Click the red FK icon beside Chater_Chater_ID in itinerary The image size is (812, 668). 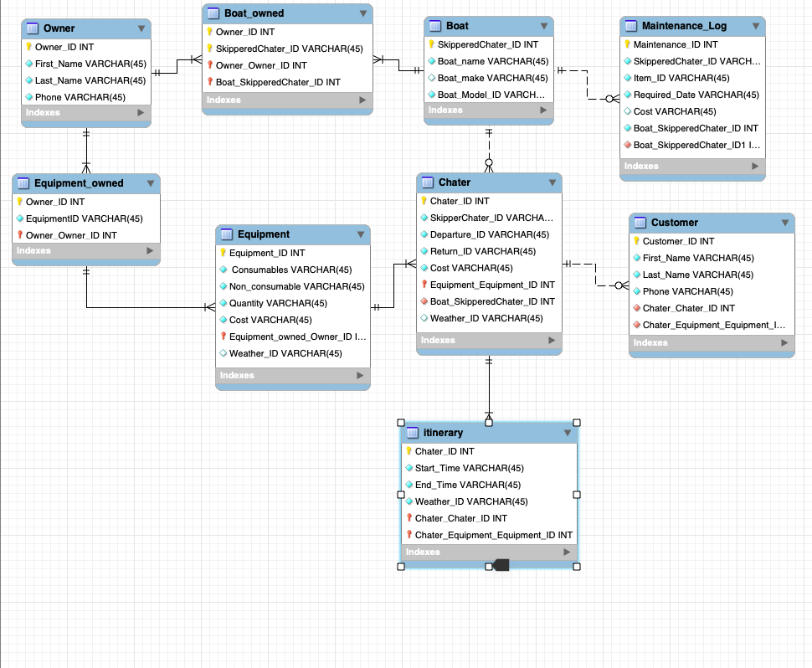click(x=409, y=518)
